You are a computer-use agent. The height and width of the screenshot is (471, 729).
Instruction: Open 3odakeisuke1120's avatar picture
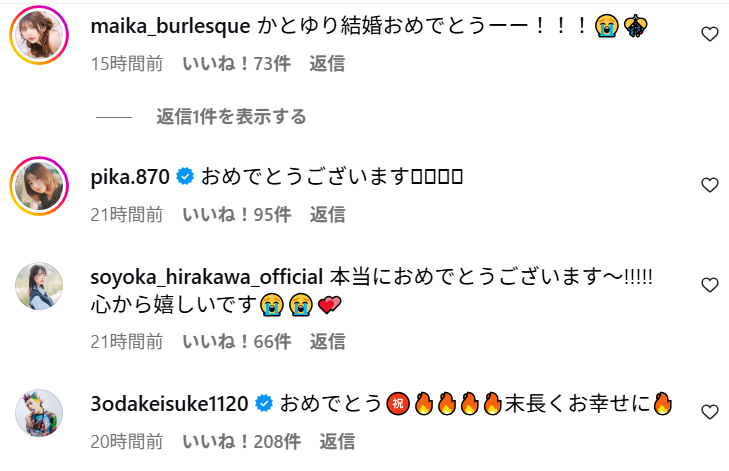pyautogui.click(x=39, y=413)
